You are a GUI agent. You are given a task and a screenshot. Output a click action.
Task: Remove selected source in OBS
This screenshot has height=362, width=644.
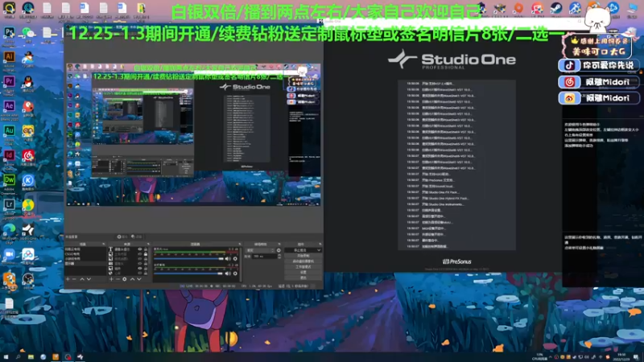click(x=118, y=279)
